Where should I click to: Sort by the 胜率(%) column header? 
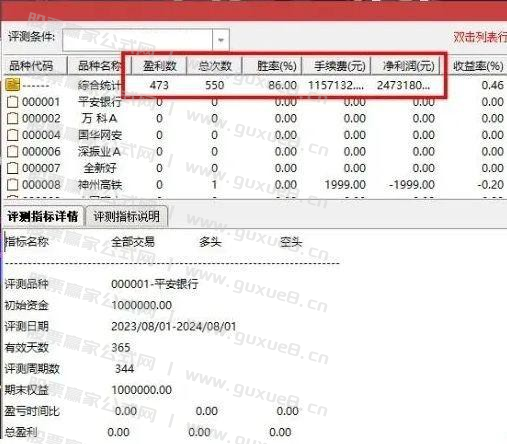272,66
